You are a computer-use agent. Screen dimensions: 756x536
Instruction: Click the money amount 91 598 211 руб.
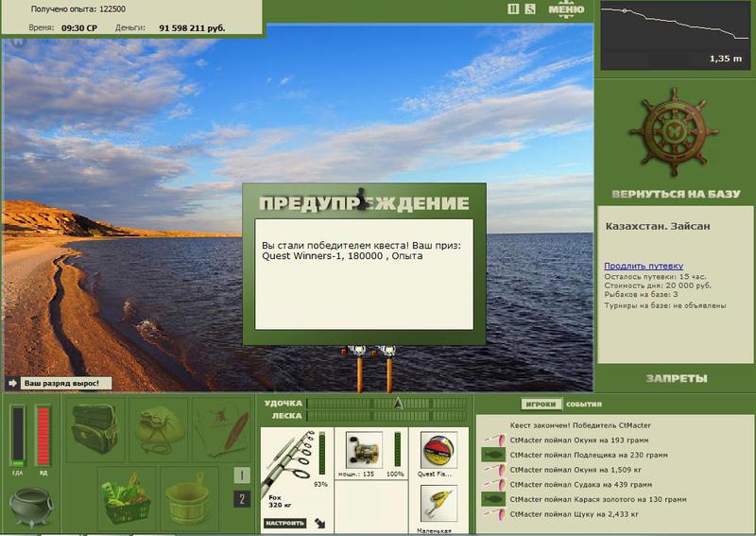pyautogui.click(x=192, y=28)
